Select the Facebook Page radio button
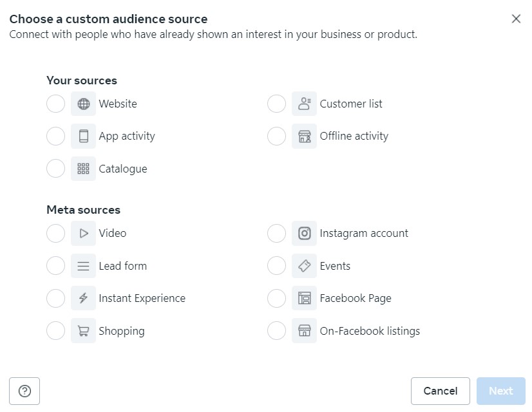 pos(276,298)
